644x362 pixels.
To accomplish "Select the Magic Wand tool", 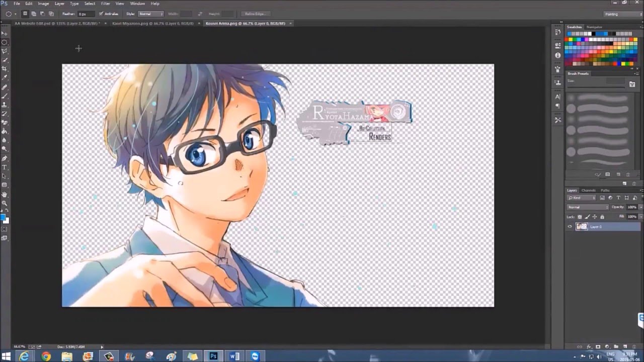I will point(5,60).
